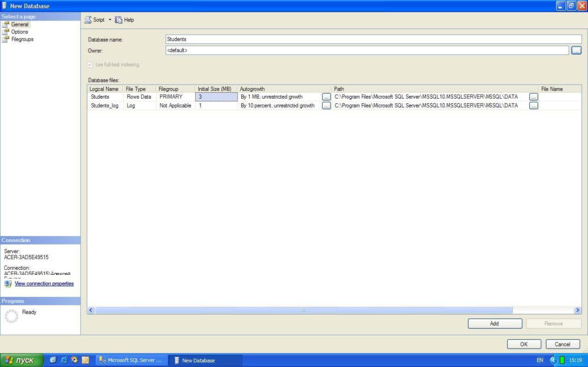Screen dimensions: 588x367
Task: Confirm with the OK button
Action: click(524, 344)
